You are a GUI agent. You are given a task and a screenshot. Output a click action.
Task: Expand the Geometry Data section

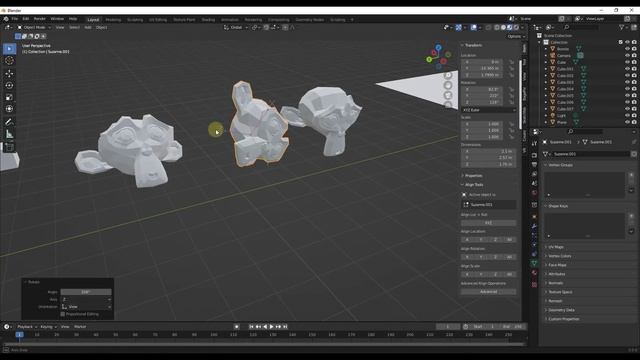pos(561,310)
